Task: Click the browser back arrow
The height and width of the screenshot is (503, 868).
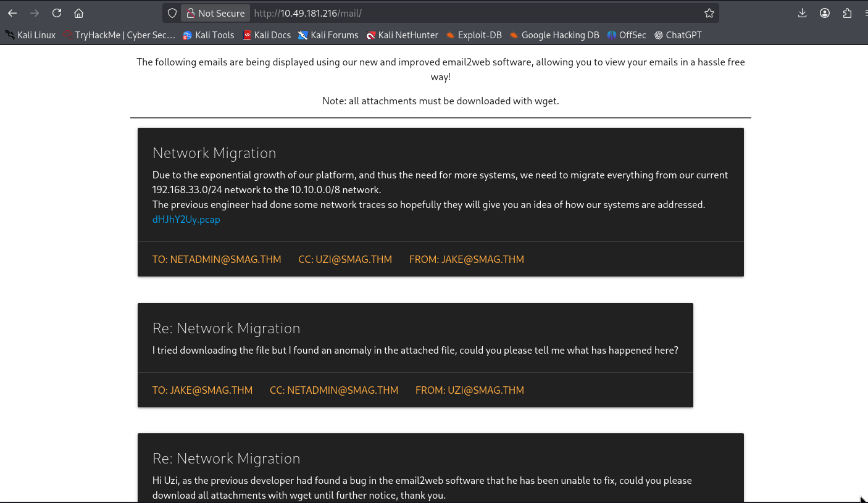Action: tap(12, 13)
